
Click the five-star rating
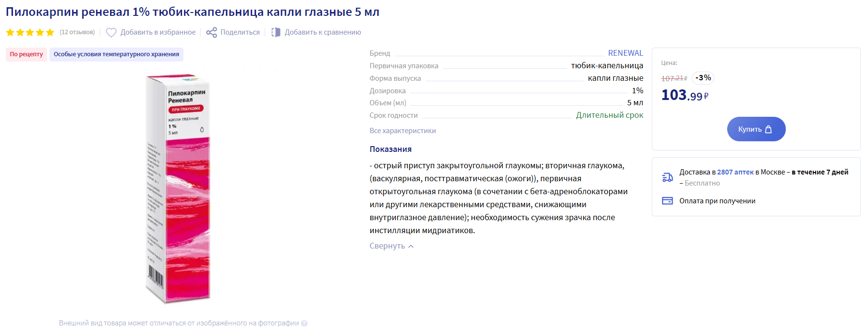point(30,32)
